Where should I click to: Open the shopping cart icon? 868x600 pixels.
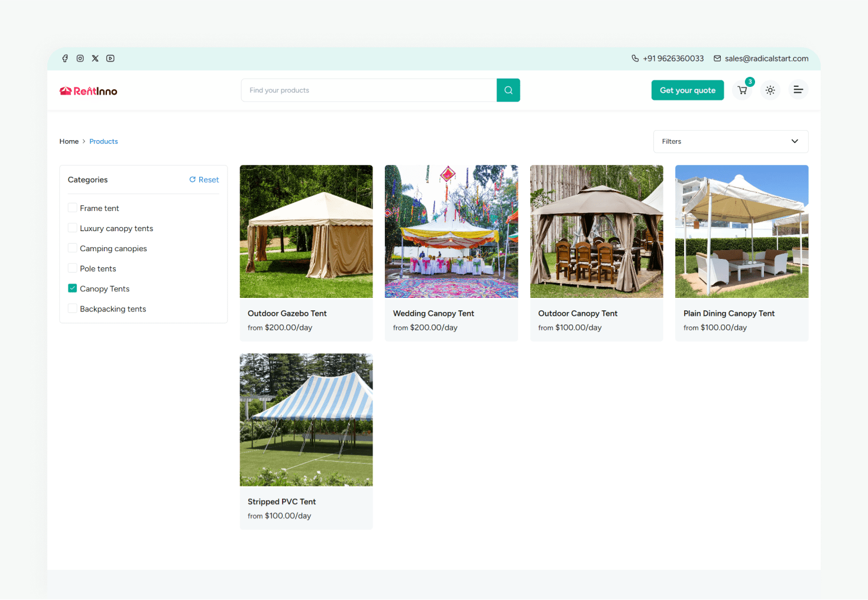click(x=742, y=90)
